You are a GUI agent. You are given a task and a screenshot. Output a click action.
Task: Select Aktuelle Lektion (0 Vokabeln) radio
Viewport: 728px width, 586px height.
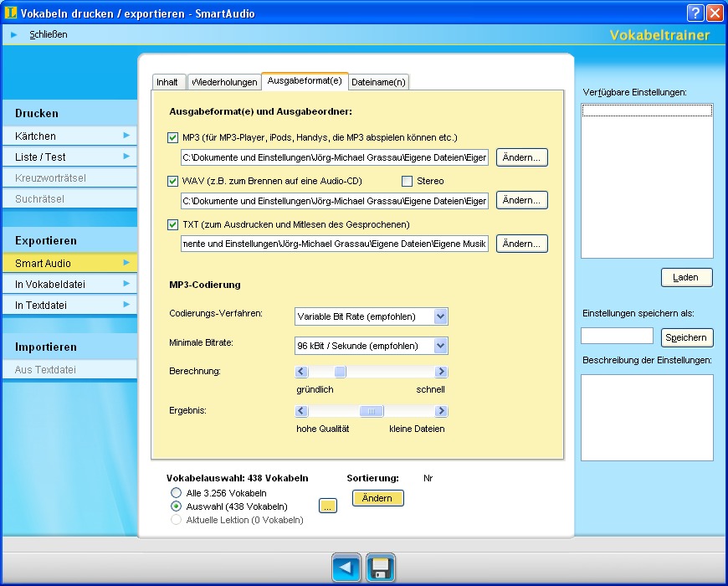tap(176, 520)
